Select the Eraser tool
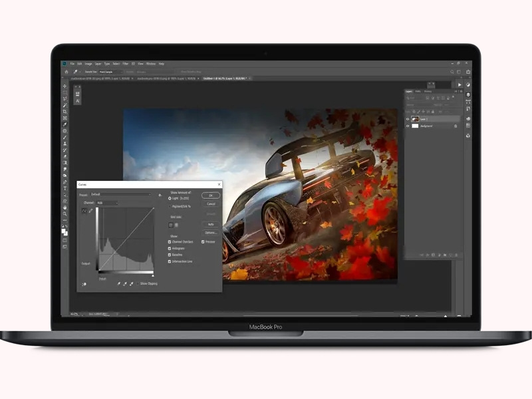Screen dimensions: 532x399 (65, 156)
